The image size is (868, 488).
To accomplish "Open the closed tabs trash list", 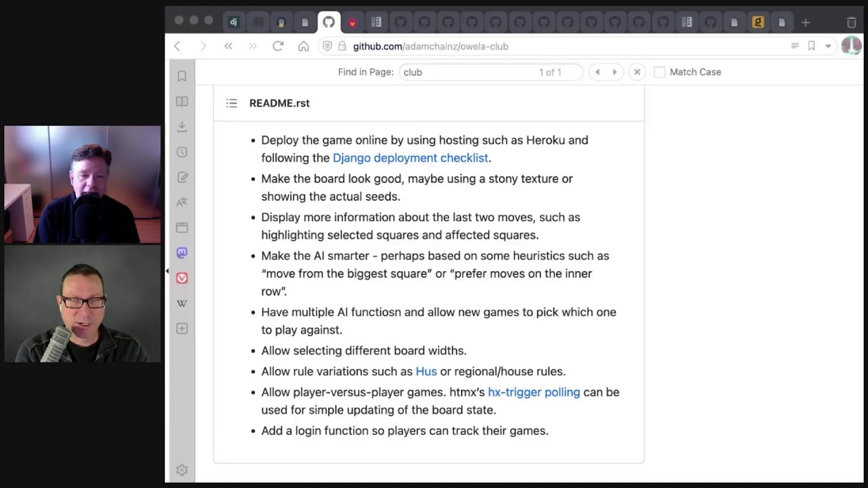I will [852, 22].
